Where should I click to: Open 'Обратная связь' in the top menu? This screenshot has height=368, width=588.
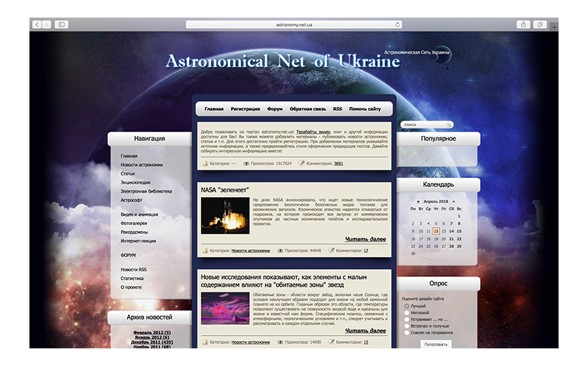click(x=307, y=109)
